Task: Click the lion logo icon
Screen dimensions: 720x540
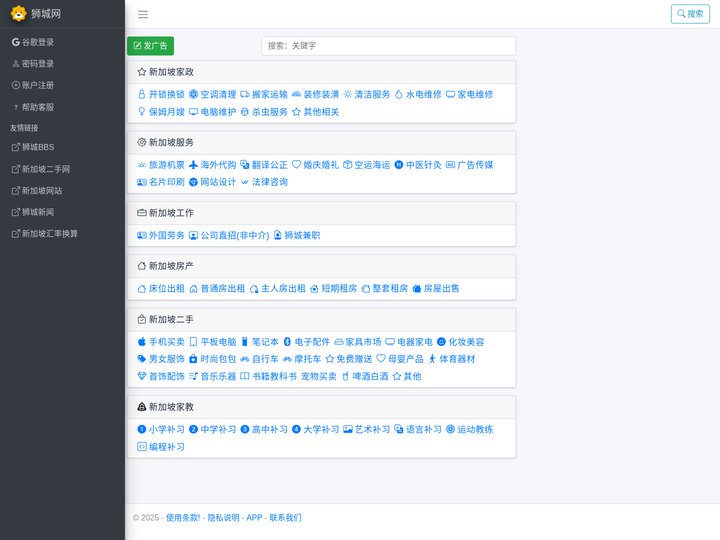Action: tap(18, 13)
